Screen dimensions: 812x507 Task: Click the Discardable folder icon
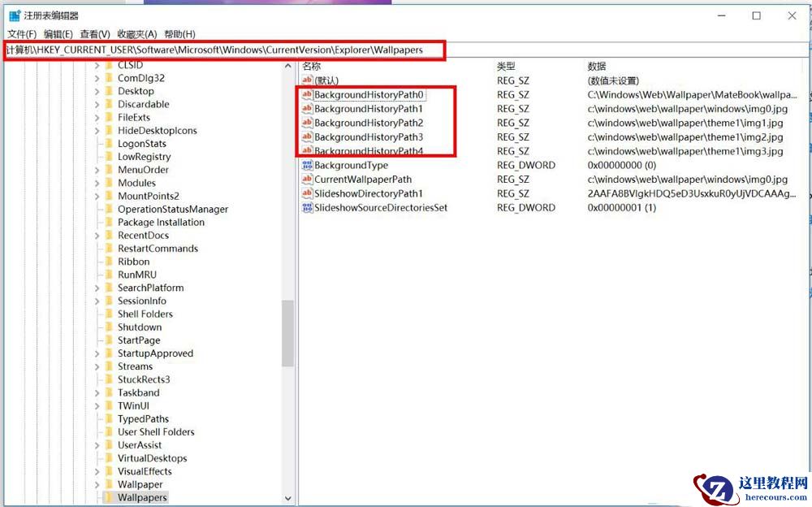109,104
